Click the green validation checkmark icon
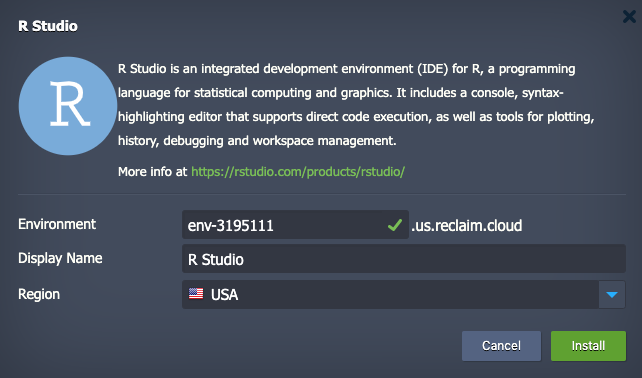 pyautogui.click(x=395, y=225)
